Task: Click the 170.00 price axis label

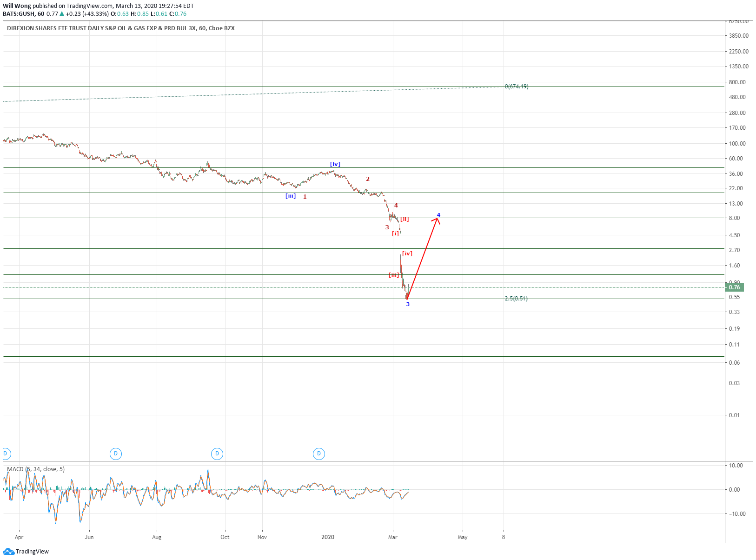Action: (x=737, y=128)
